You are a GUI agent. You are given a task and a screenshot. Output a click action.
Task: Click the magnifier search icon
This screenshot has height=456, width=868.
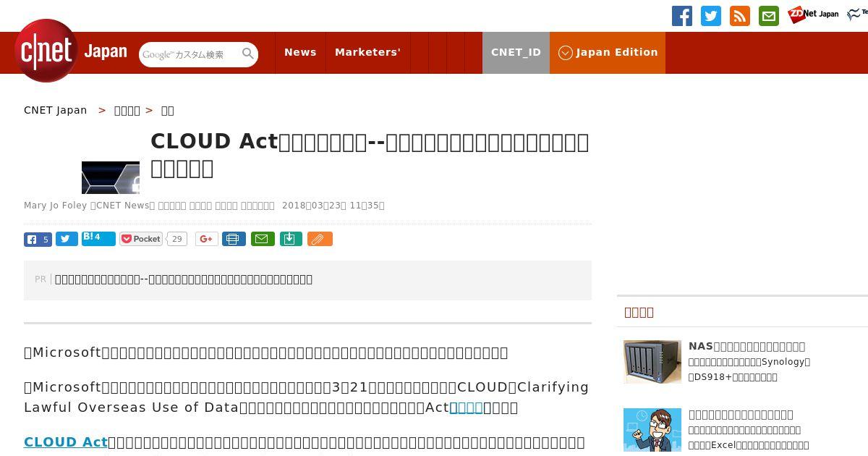248,54
